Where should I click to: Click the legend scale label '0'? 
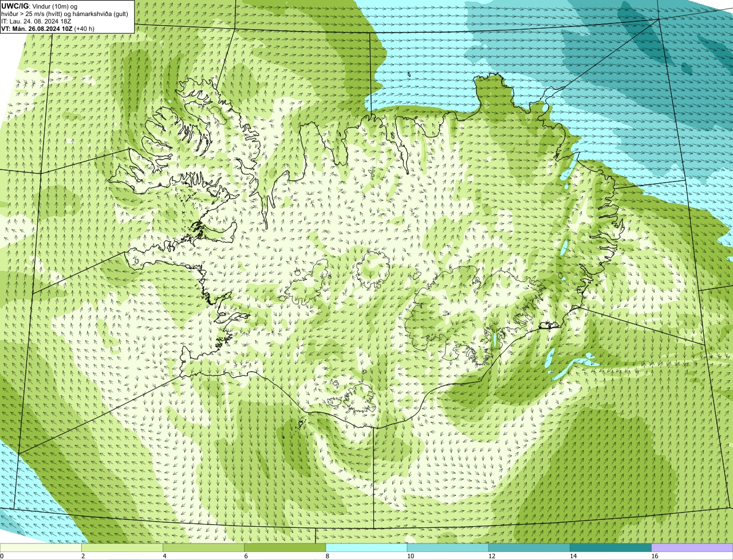click(x=2, y=556)
